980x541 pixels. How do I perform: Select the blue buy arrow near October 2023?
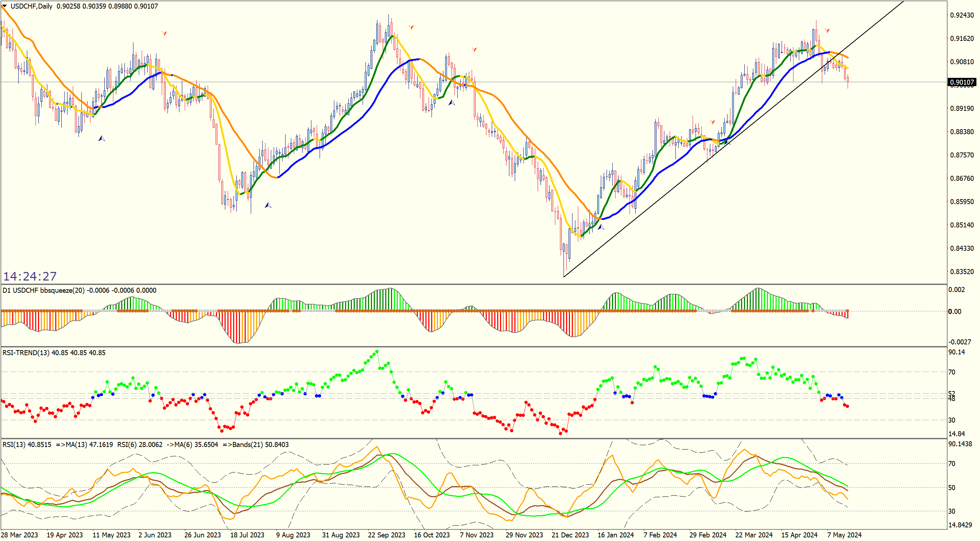pos(452,103)
